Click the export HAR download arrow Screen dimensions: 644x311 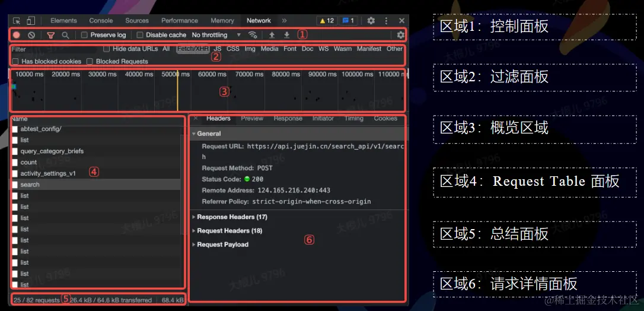286,35
